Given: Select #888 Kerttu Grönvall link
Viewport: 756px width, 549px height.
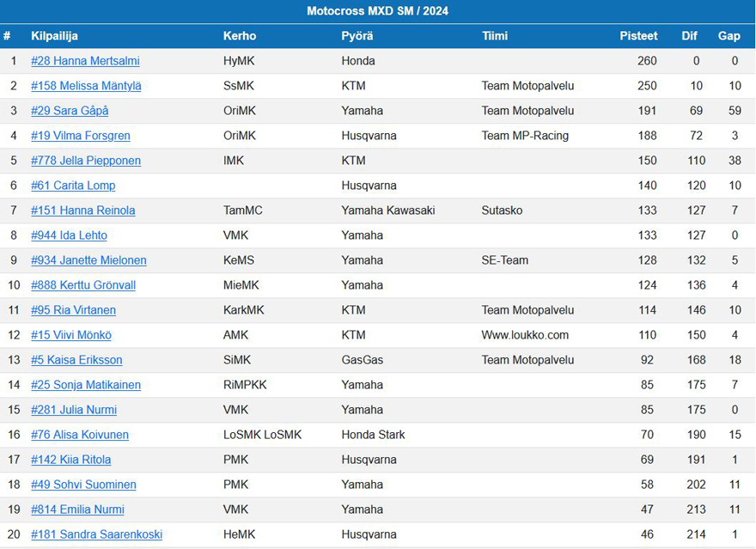Looking at the screenshot, I should pyautogui.click(x=83, y=285).
